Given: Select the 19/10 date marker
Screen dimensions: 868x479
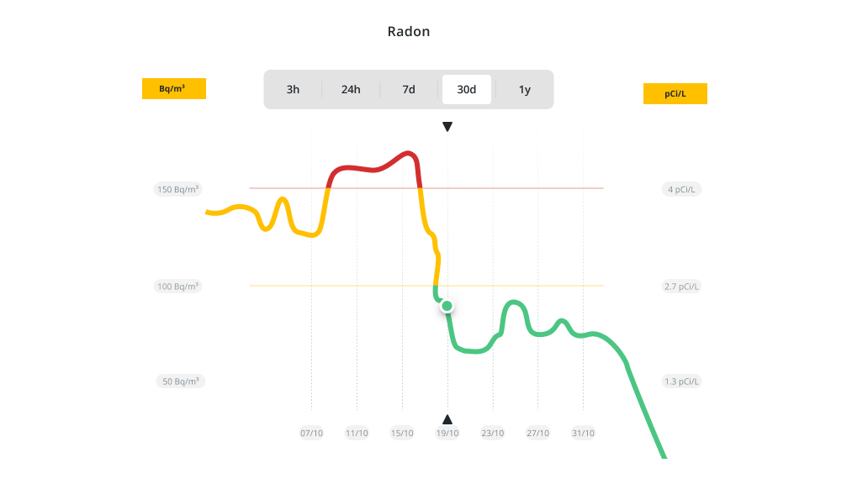Looking at the screenshot, I should point(447,434).
